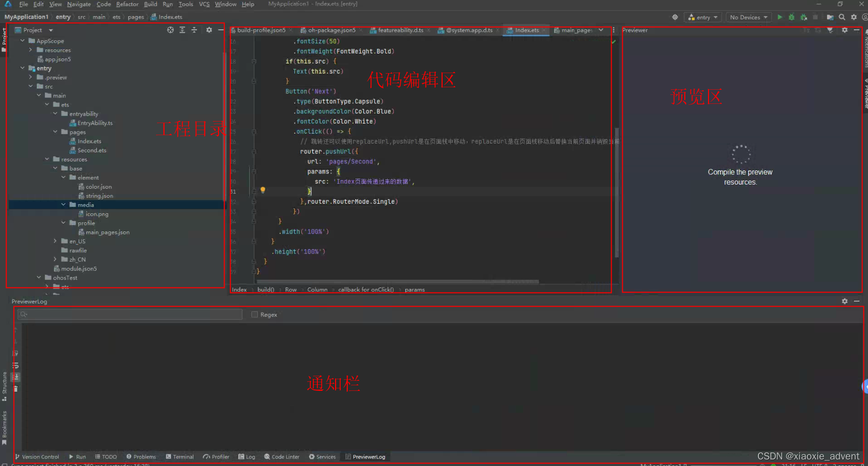
Task: Collapse the pages folder
Action: tap(55, 132)
